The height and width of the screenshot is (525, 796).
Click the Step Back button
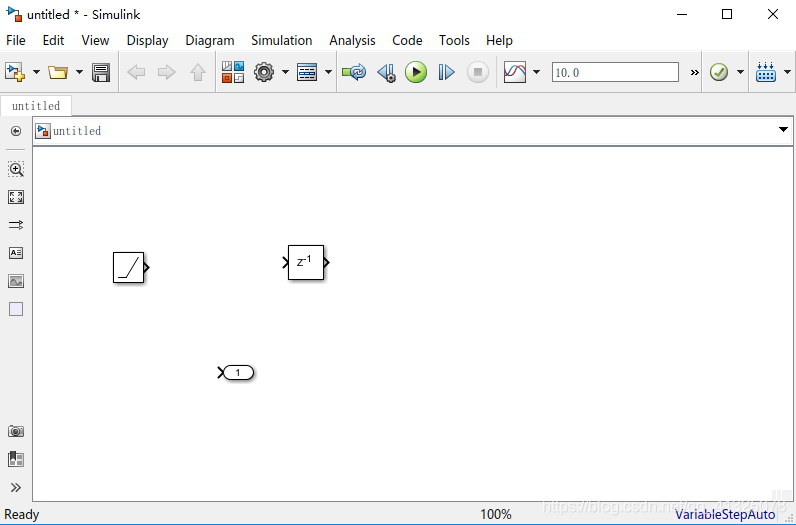pos(386,72)
